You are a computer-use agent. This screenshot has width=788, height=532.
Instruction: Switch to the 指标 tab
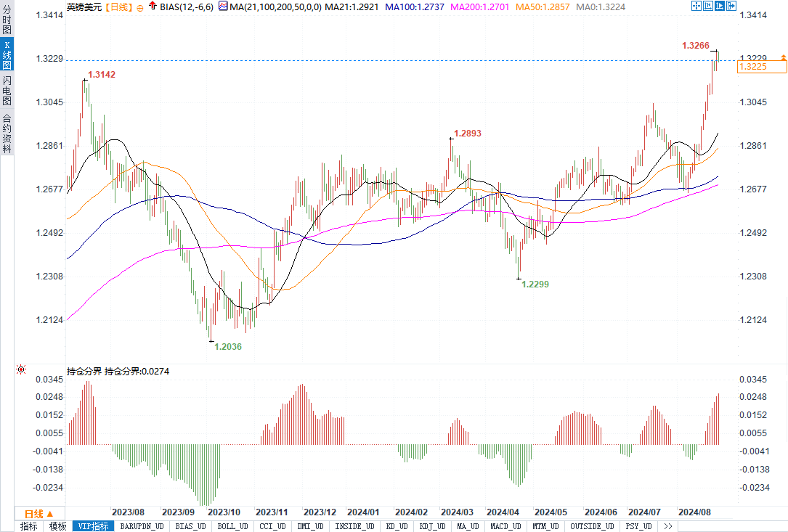click(28, 526)
